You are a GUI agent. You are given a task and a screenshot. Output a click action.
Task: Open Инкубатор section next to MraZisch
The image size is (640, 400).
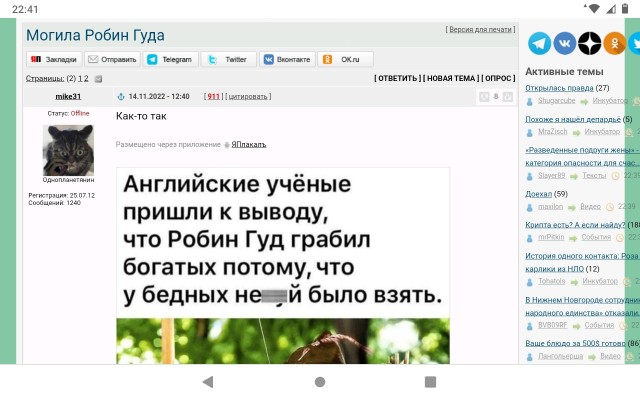click(602, 131)
